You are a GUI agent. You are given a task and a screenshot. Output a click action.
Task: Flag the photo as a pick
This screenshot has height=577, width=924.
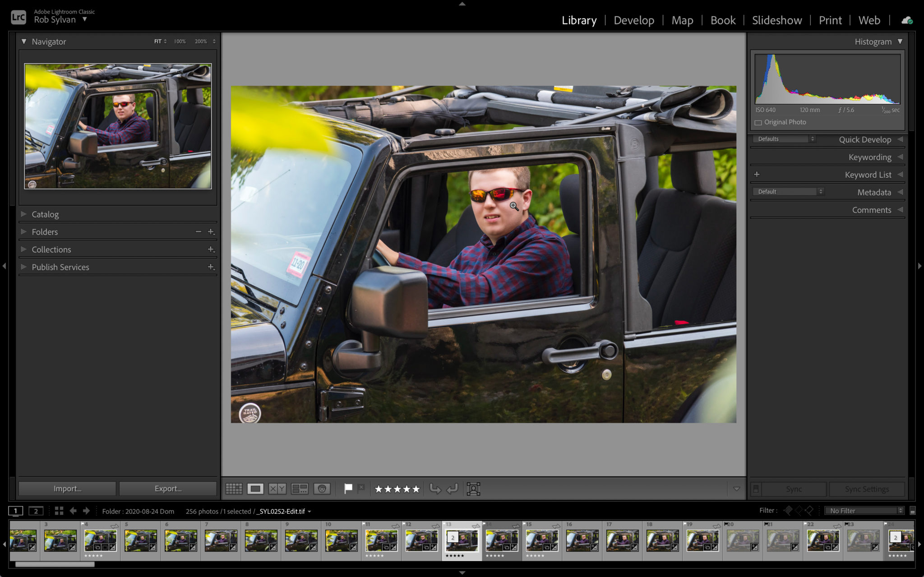pyautogui.click(x=348, y=488)
